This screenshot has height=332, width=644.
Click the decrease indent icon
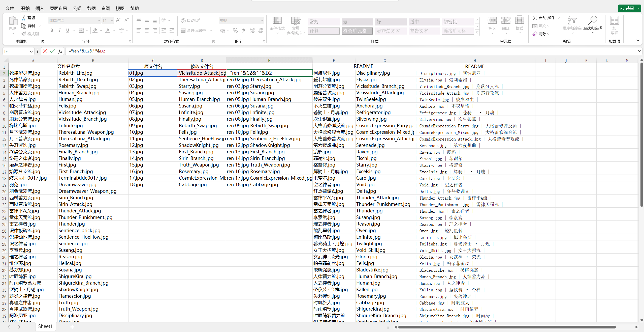pos(164,31)
